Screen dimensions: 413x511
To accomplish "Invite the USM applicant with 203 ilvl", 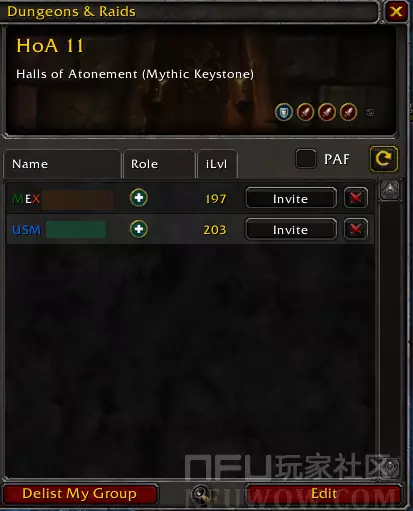I will [291, 229].
